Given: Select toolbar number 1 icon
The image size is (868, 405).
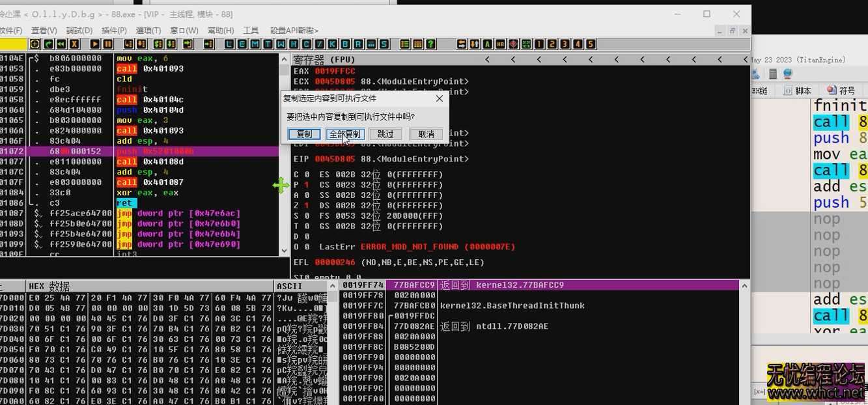Looking at the screenshot, I should (539, 44).
